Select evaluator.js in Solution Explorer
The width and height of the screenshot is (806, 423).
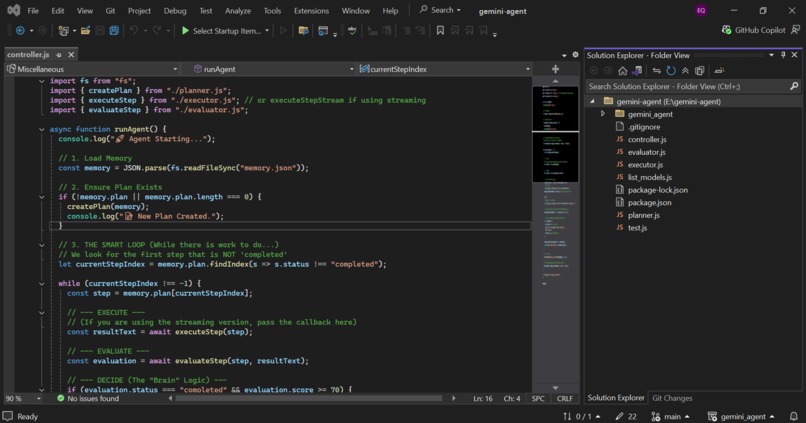coord(646,152)
